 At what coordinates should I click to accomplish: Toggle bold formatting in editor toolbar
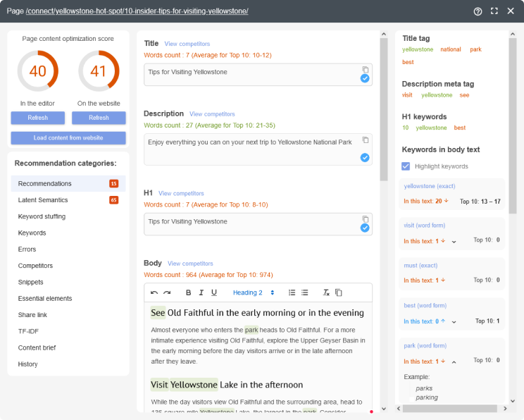[188, 292]
